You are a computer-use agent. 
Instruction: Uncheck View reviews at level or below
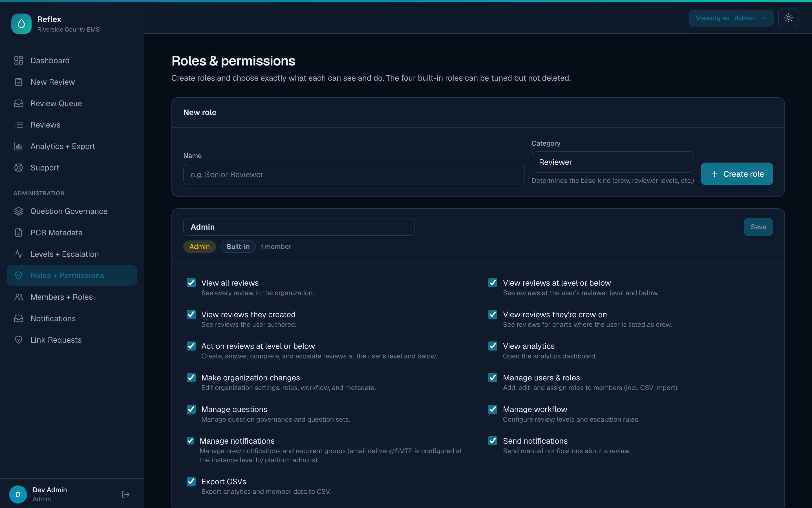(x=493, y=283)
